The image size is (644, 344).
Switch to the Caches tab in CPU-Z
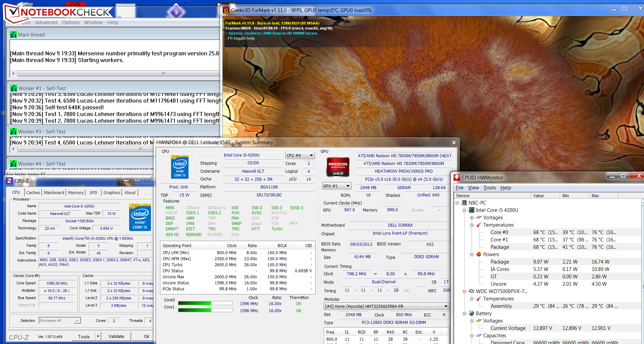tap(33, 192)
